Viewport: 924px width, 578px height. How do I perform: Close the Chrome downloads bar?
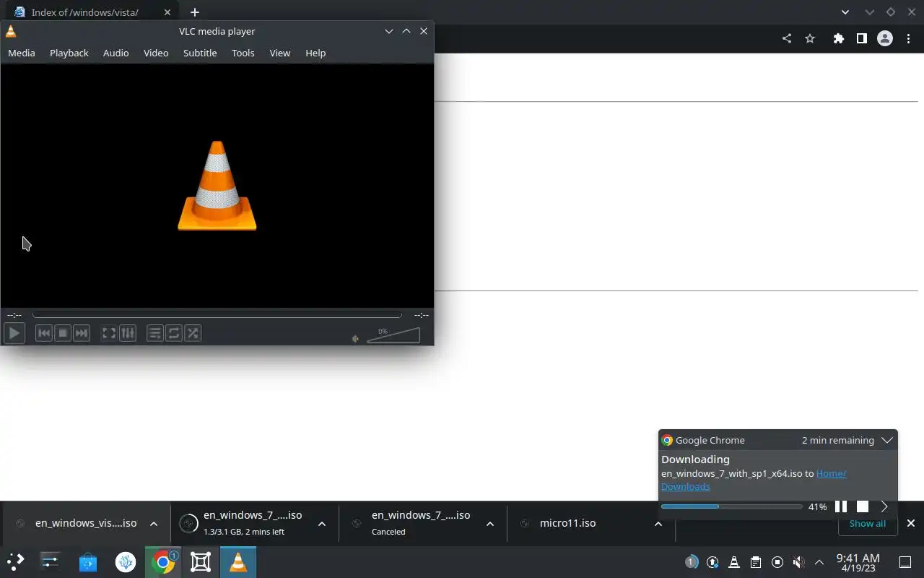tap(911, 523)
